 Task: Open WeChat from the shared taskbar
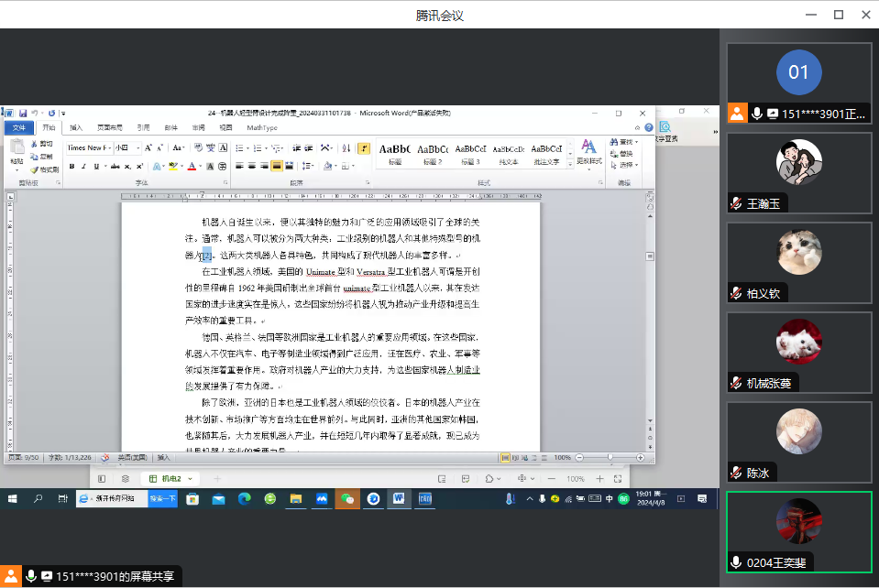346,499
